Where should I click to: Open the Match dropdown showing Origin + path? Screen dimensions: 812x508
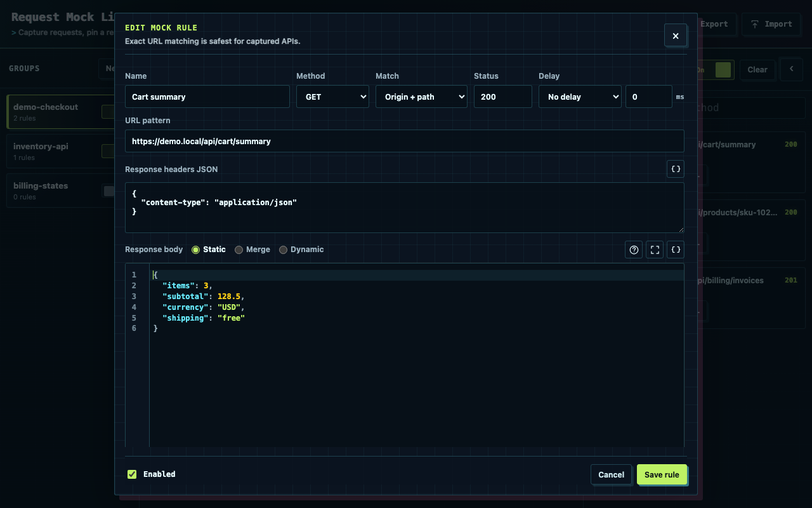[421, 97]
